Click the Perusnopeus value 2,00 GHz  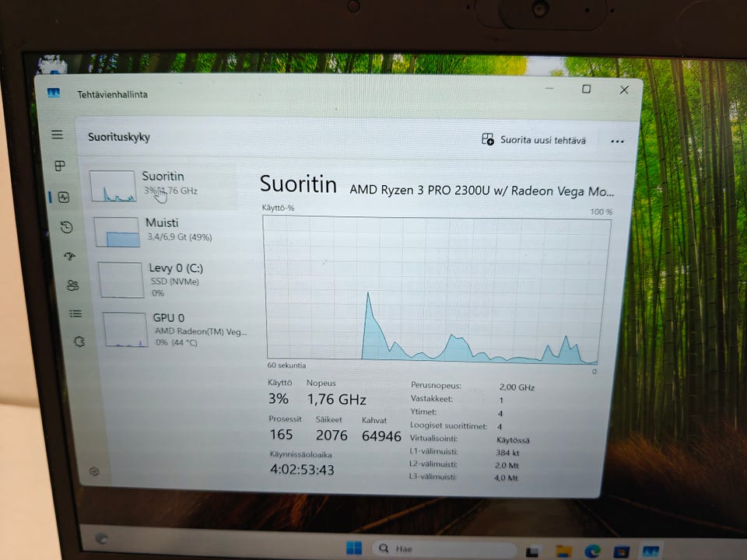(517, 387)
